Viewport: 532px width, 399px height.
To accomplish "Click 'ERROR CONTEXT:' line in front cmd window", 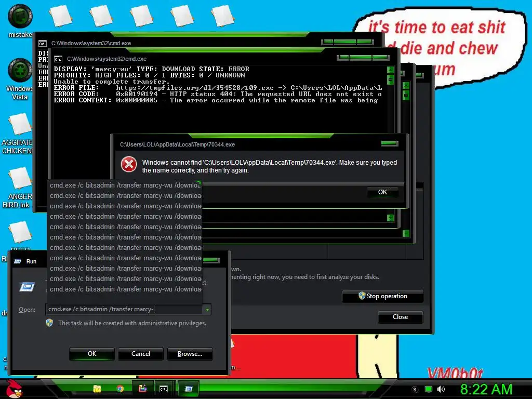I will pos(216,100).
